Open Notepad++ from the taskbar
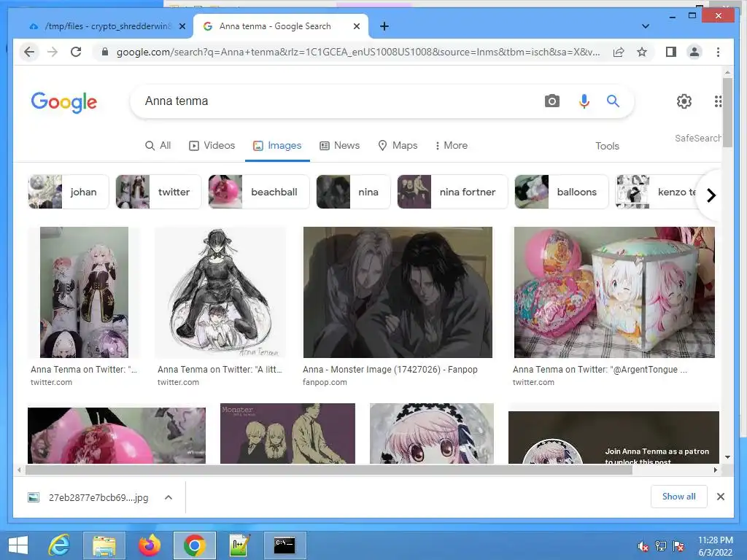The image size is (747, 560). click(x=239, y=545)
